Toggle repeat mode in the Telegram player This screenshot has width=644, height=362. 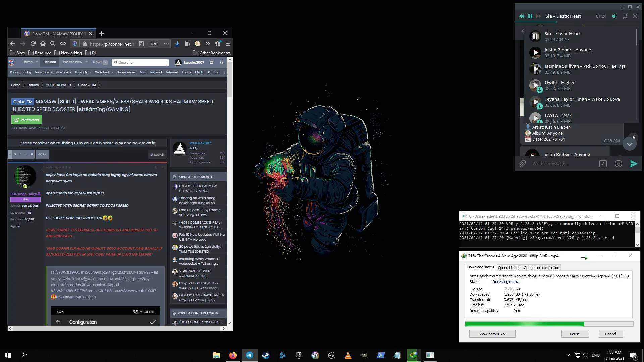[625, 16]
